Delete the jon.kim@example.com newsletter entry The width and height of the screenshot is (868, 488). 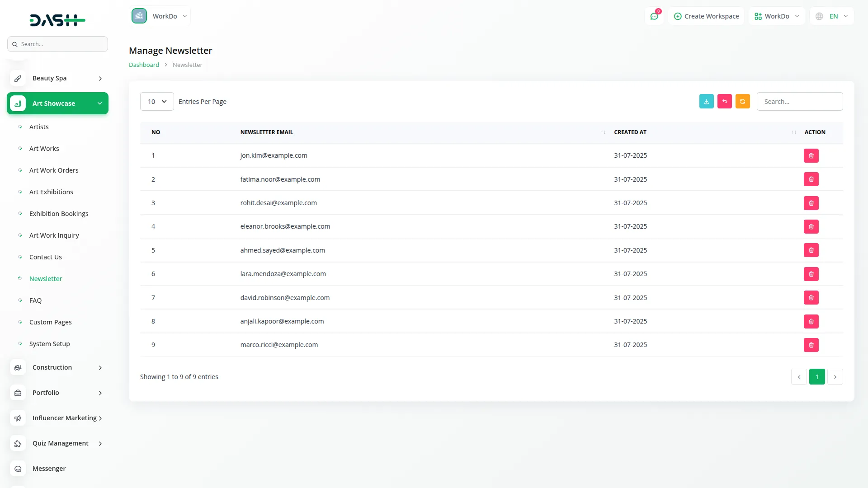pyautogui.click(x=811, y=156)
